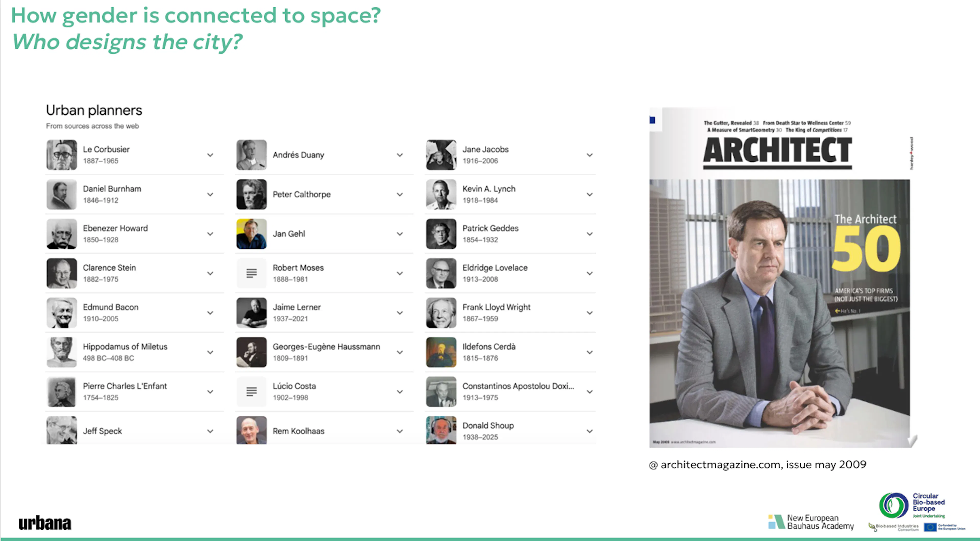This screenshot has width=980, height=541.
Task: Expand the Daniel Burnham row chevron
Action: 210,195
